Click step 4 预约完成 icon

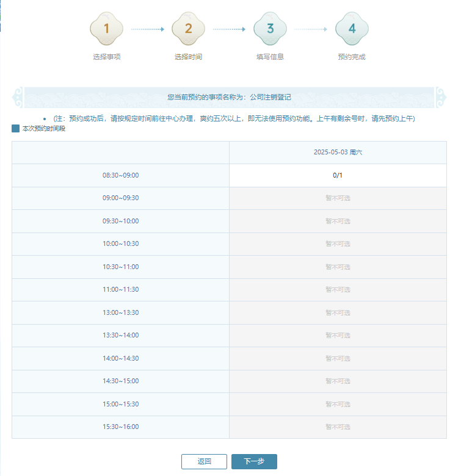(x=352, y=29)
